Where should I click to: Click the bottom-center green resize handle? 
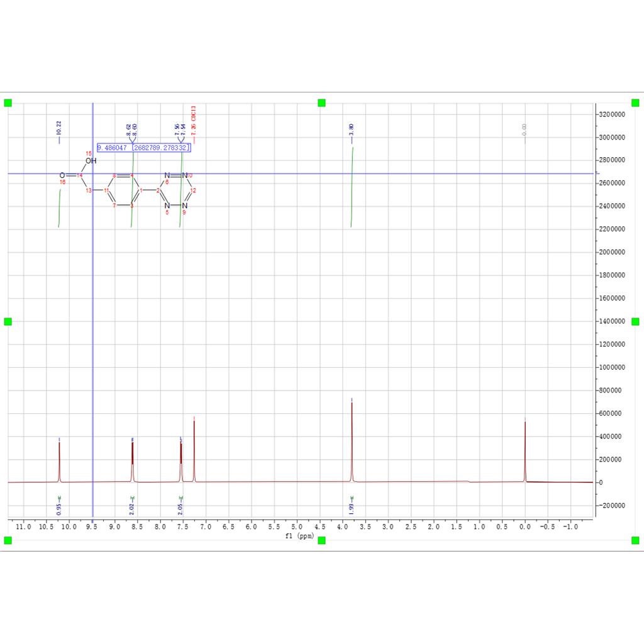coord(321,540)
